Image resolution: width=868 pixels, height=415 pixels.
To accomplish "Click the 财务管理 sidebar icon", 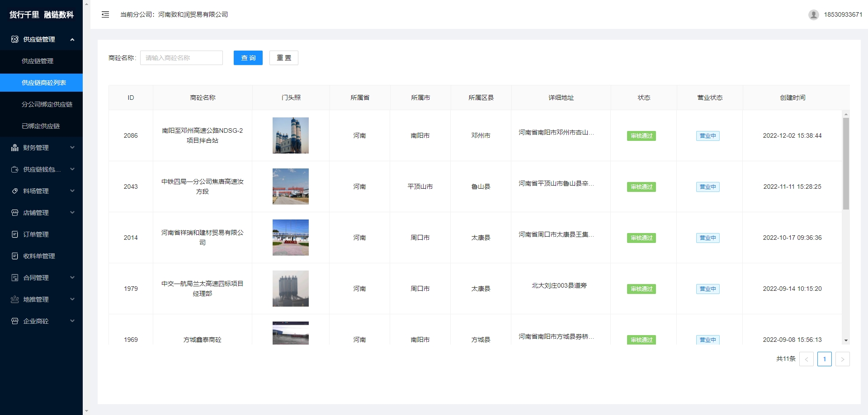I will tap(14, 148).
